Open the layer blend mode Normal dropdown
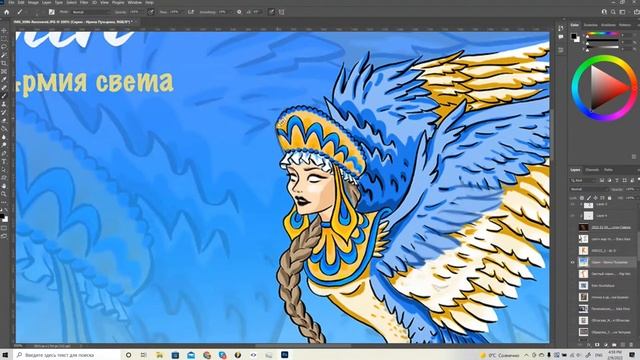The width and height of the screenshot is (640, 360). (588, 189)
